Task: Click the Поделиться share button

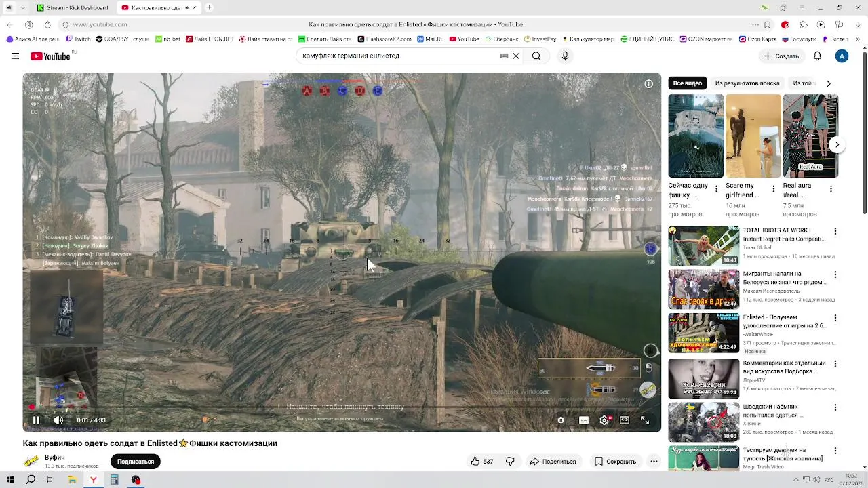Action: tap(553, 462)
